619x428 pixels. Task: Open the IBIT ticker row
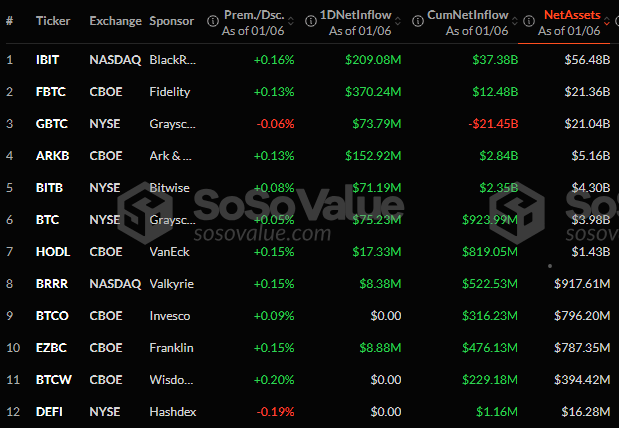[x=47, y=59]
